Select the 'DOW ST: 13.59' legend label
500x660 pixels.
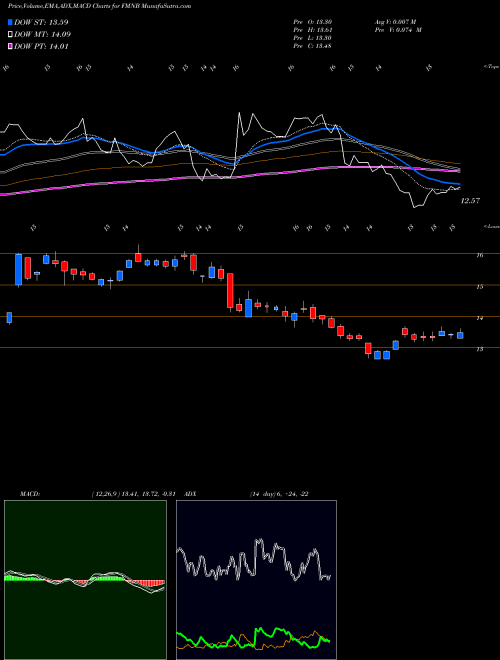click(x=41, y=22)
